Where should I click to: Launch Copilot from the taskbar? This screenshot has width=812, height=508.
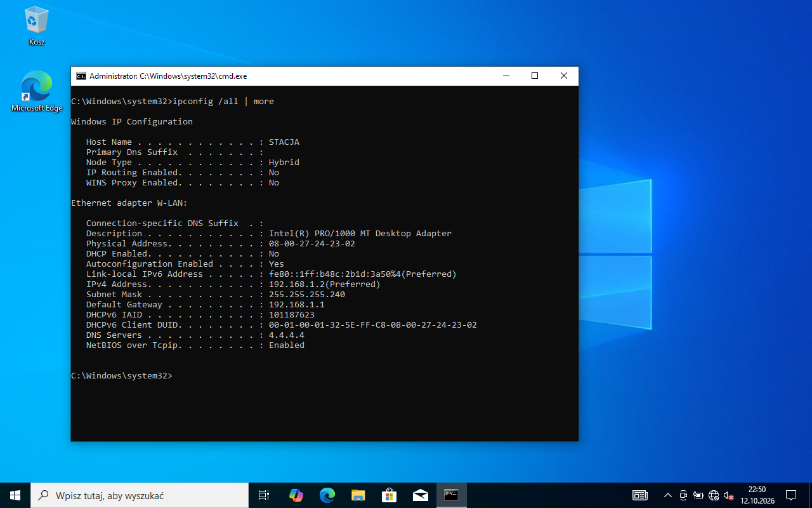(296, 495)
